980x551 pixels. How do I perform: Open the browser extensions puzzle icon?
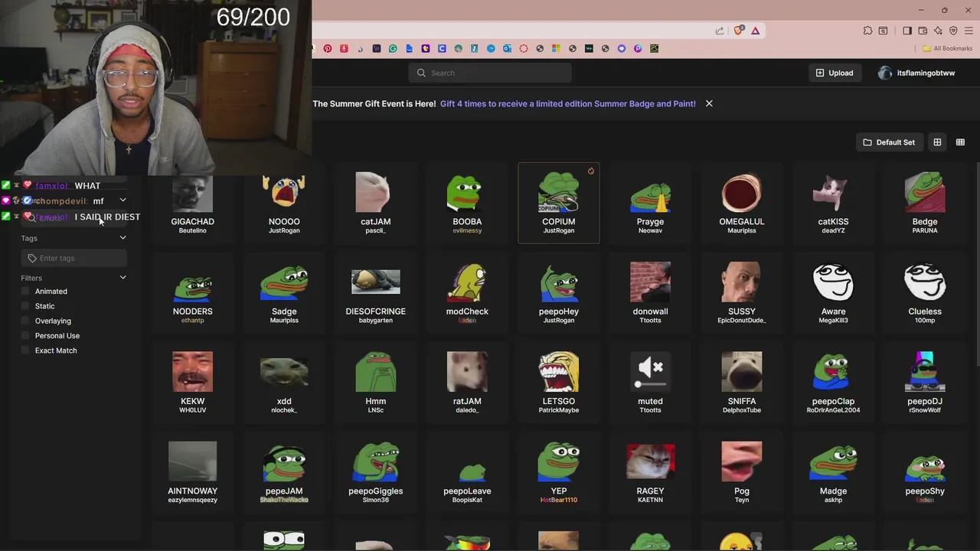pyautogui.click(x=867, y=31)
